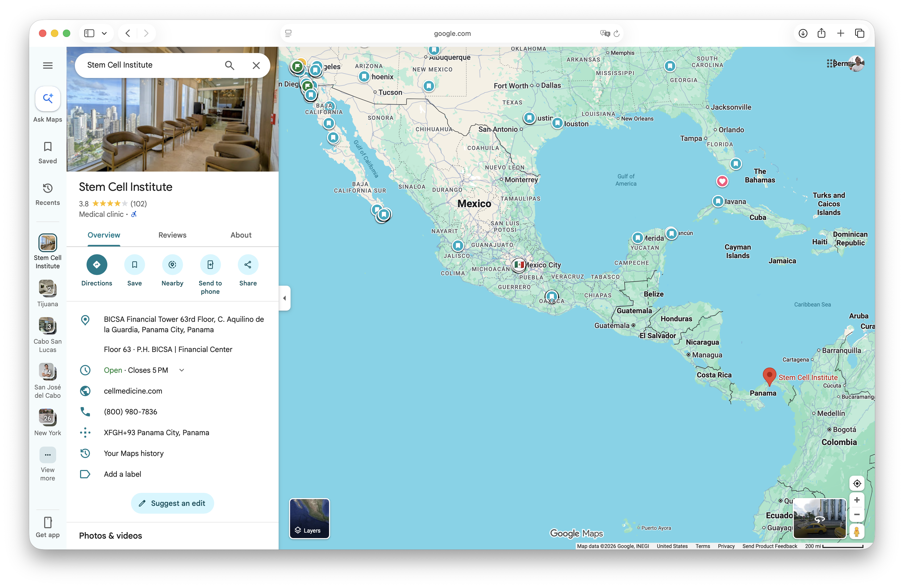Open Safari share menu
Viewport: 904px width, 588px height.
822,34
